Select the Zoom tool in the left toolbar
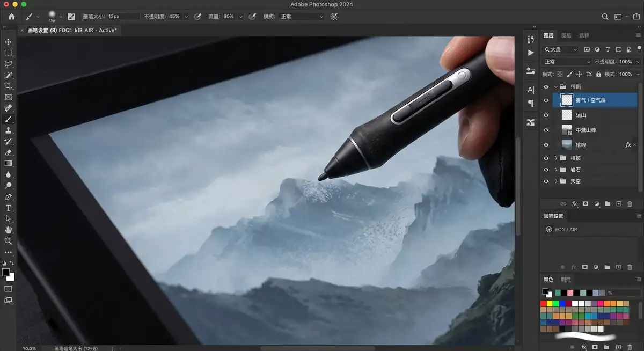644x351 pixels. tap(8, 242)
